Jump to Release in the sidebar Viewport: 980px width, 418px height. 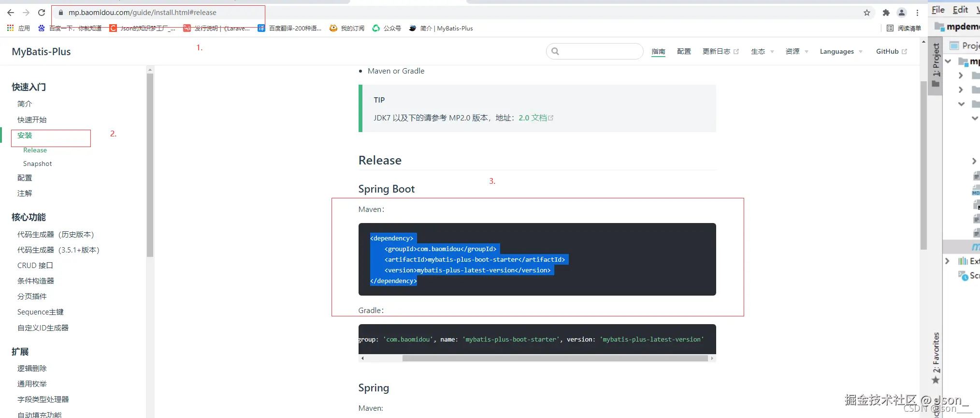point(35,150)
